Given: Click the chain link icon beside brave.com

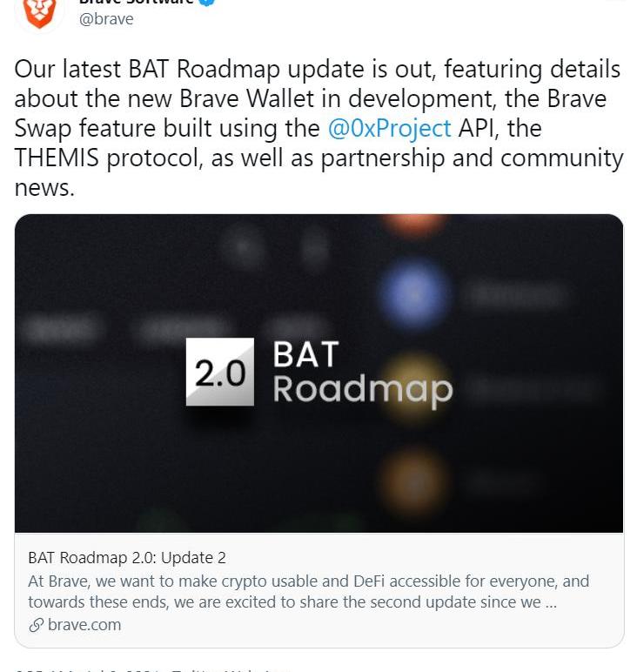Looking at the screenshot, I should click(x=36, y=625).
